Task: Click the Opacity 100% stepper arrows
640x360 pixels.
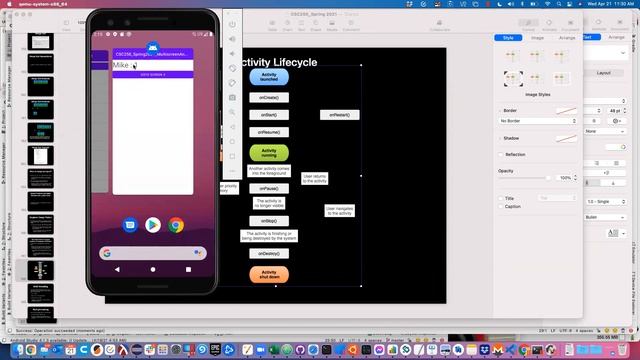Action: point(575,178)
